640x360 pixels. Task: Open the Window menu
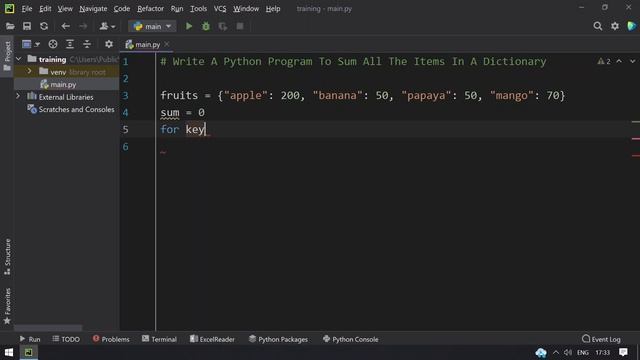click(x=246, y=9)
